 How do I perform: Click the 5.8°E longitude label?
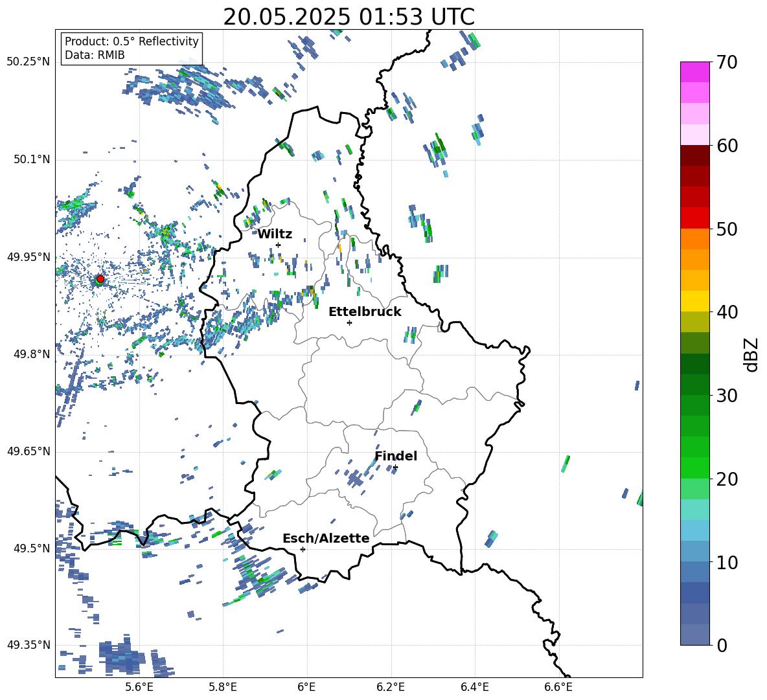coord(223,687)
